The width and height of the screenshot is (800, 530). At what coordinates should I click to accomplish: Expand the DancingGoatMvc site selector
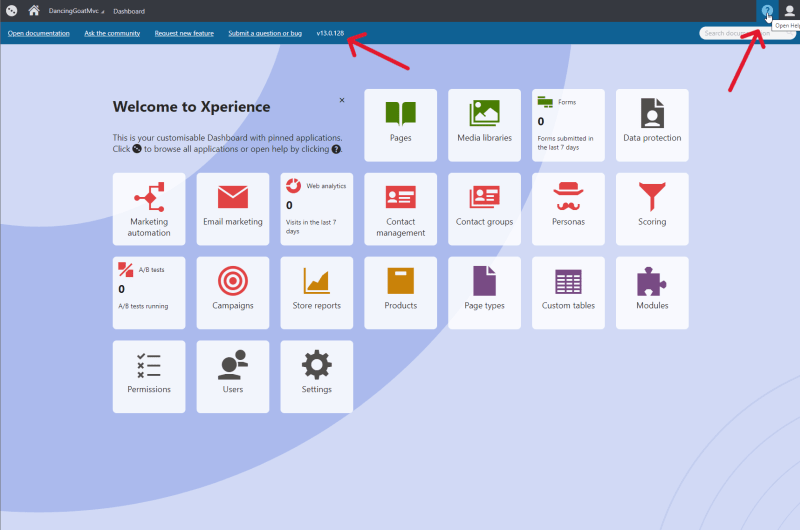tap(76, 11)
